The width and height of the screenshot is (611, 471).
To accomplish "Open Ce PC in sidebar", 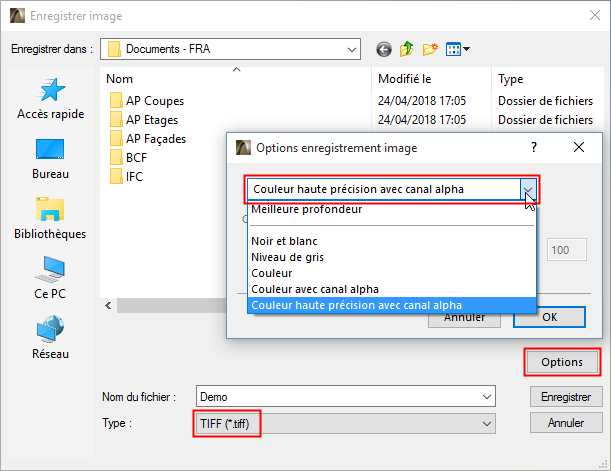I will click(50, 278).
